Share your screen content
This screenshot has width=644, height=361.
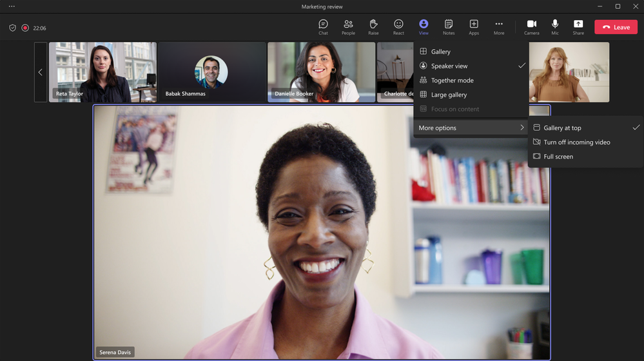578,27
